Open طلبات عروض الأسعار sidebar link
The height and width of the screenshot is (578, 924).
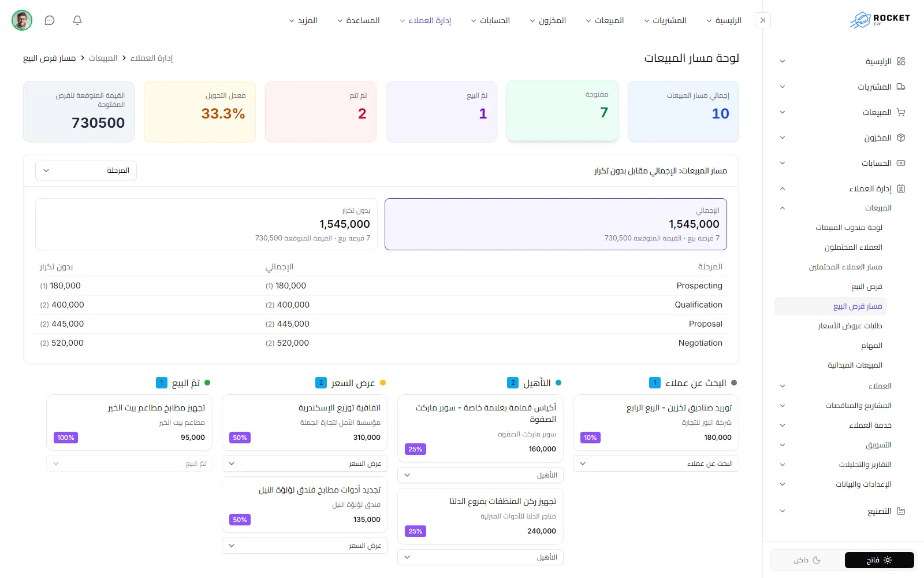point(850,326)
